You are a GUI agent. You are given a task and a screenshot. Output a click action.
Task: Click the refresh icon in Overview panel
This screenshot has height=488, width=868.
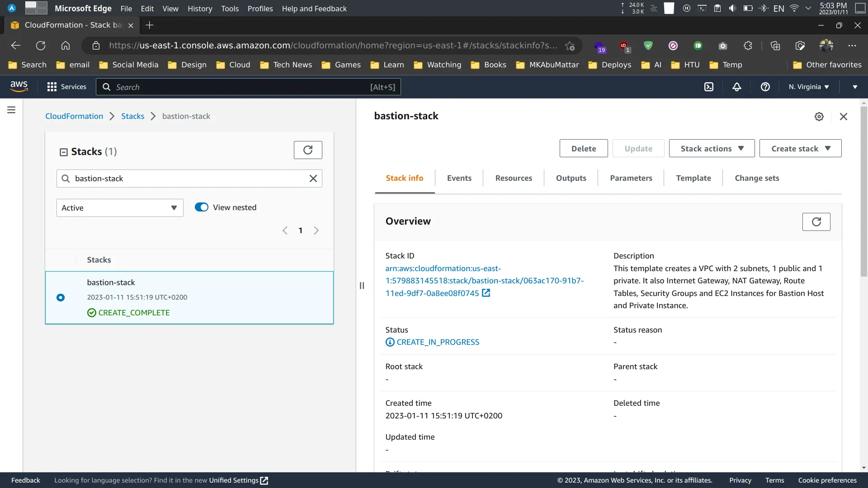pyautogui.click(x=817, y=222)
